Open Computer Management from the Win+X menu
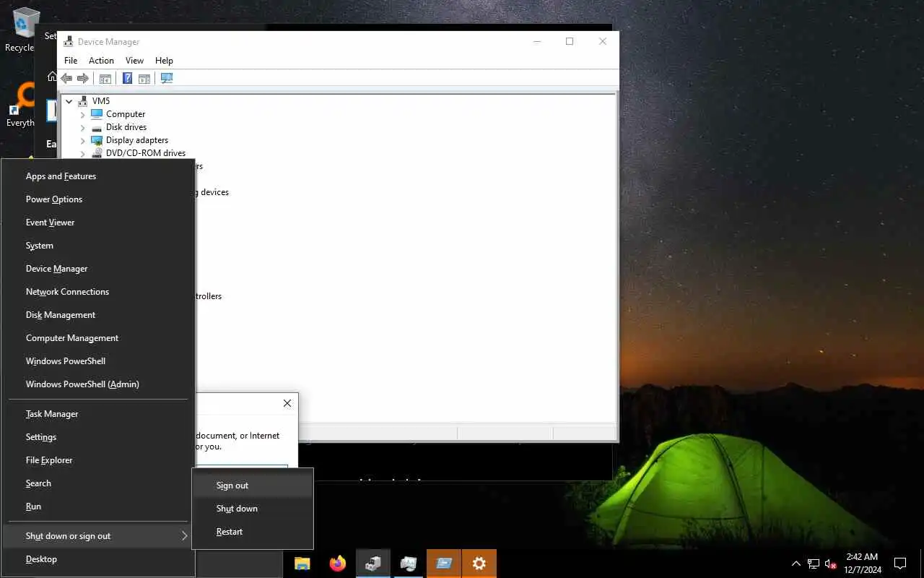The image size is (924, 578). coord(98,338)
